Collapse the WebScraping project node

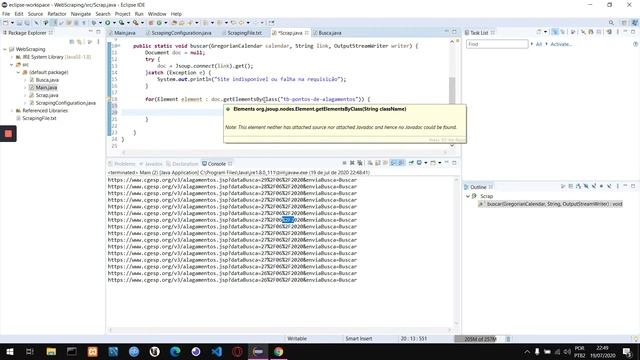(5, 49)
